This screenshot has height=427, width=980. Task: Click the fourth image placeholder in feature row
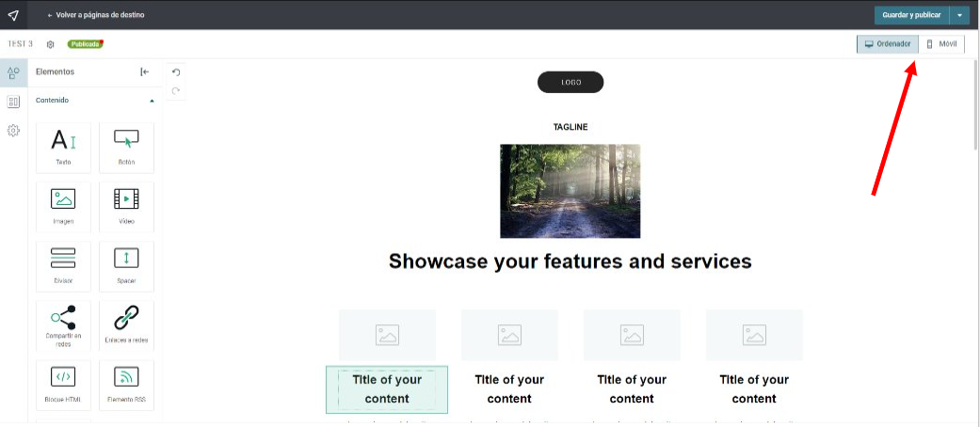click(x=754, y=335)
